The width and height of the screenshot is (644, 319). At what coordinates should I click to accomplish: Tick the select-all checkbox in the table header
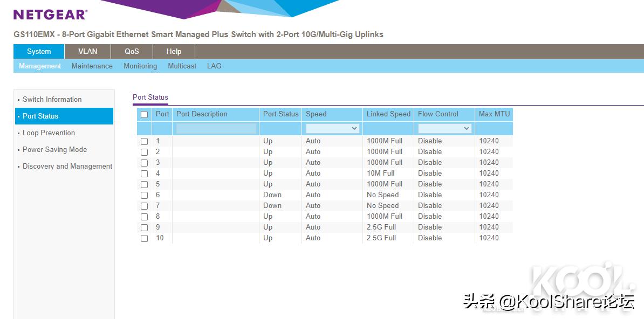coord(144,115)
